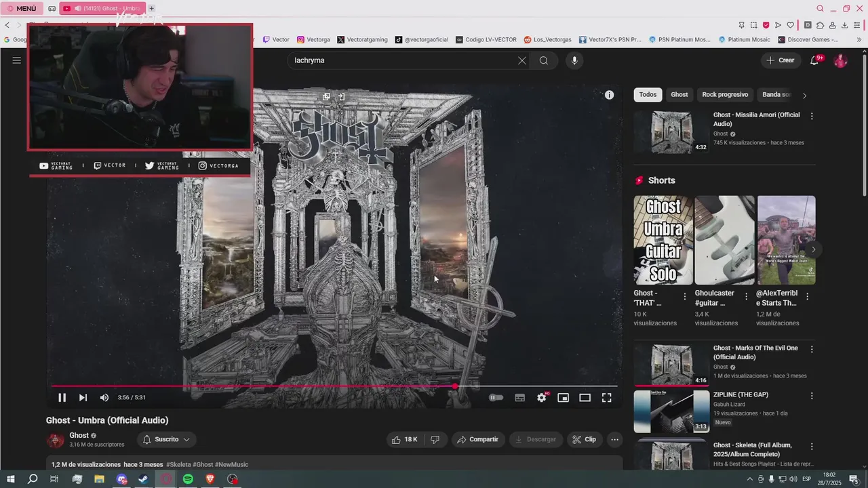Switch to miniplayer mode
The image size is (868, 488).
tap(563, 398)
